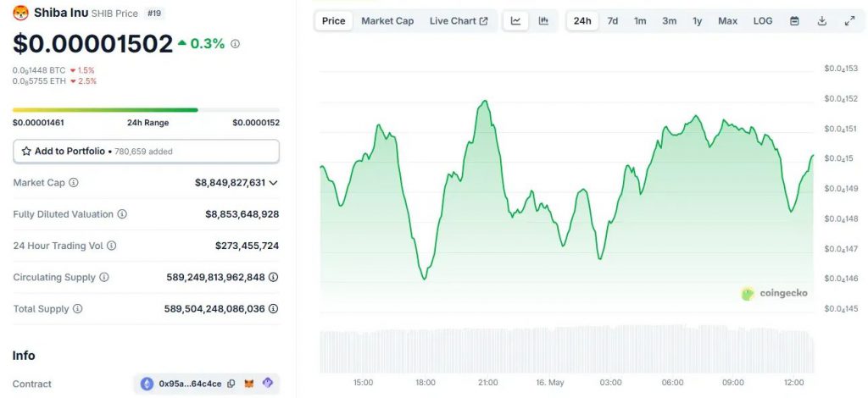This screenshot has height=398, width=868.
Task: Show Circulating Supply label info icon
Action: coord(104,277)
